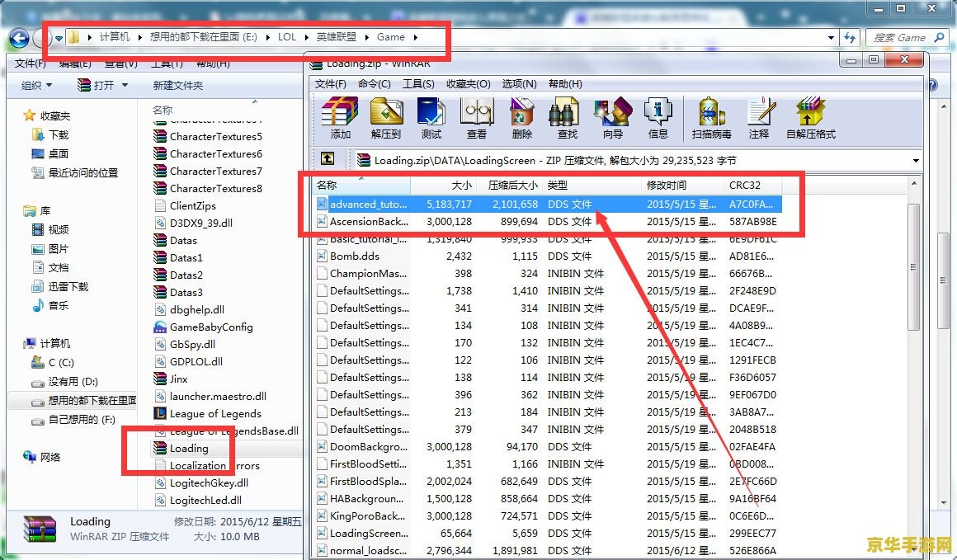Open the dropdown arrow beside Open (打开)
Viewport: 957px width, 560px height.
(125, 86)
